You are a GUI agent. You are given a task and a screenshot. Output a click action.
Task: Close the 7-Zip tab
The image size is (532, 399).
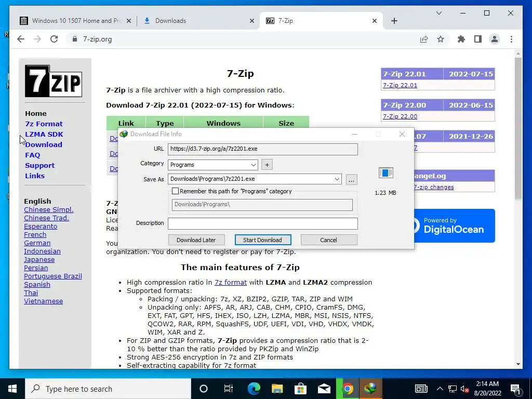(375, 21)
